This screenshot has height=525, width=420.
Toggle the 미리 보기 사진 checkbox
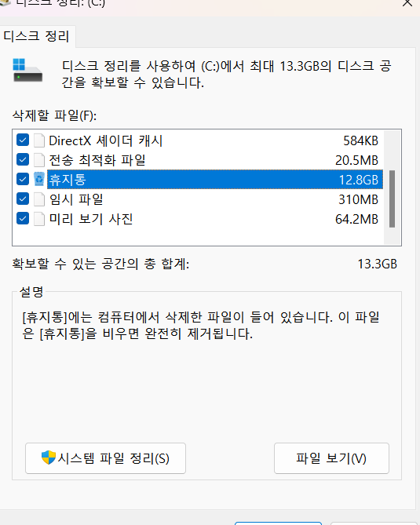pos(23,219)
